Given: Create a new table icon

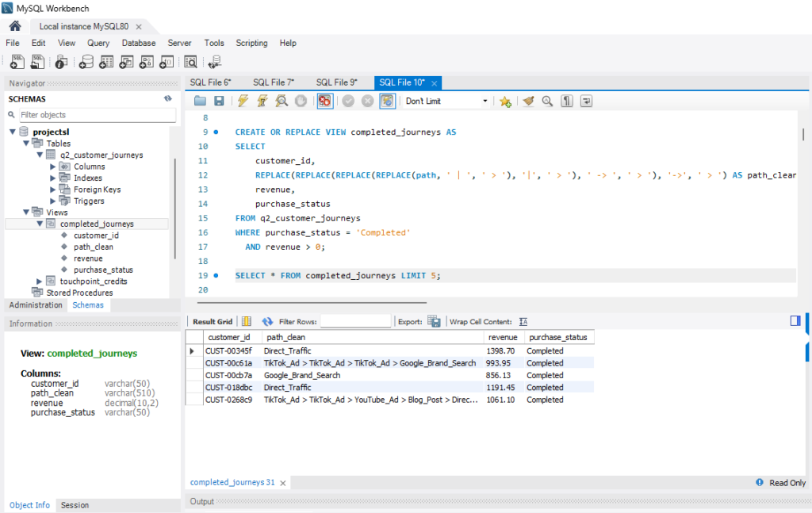Looking at the screenshot, I should [106, 62].
